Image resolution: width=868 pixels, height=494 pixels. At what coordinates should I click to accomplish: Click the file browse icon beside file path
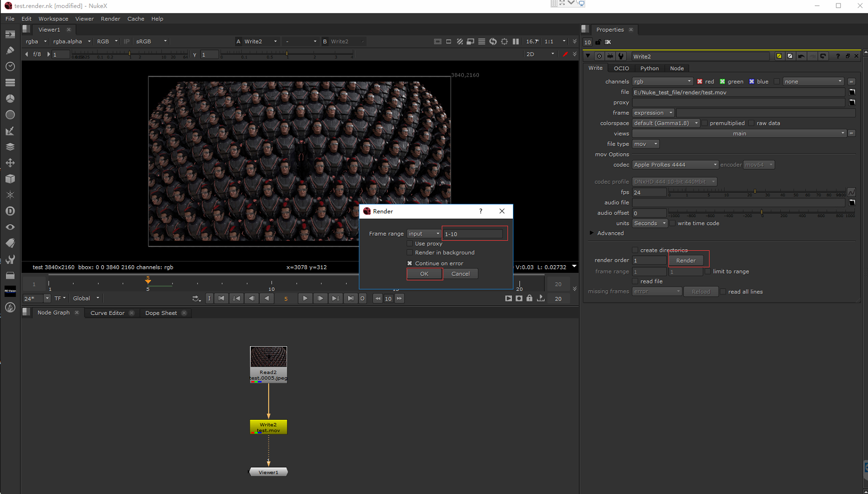click(851, 92)
